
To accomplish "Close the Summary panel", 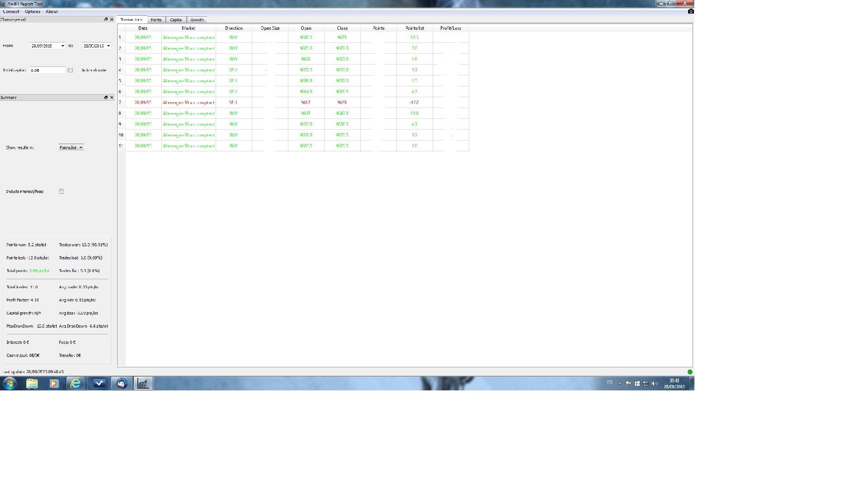I will pyautogui.click(x=112, y=97).
